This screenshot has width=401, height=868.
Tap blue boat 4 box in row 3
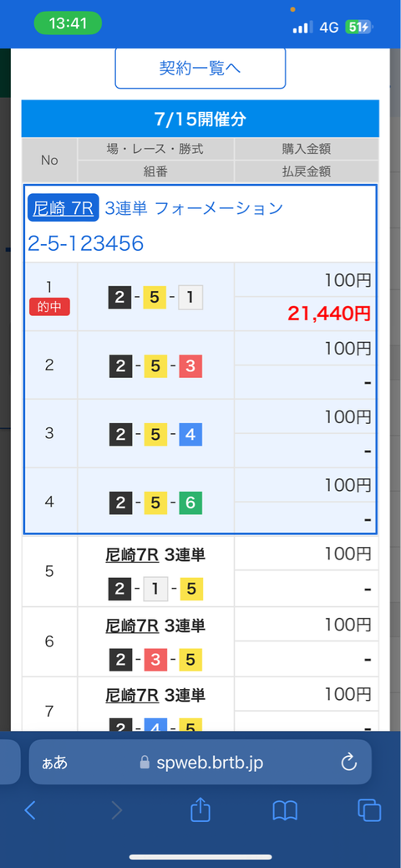coord(190,435)
